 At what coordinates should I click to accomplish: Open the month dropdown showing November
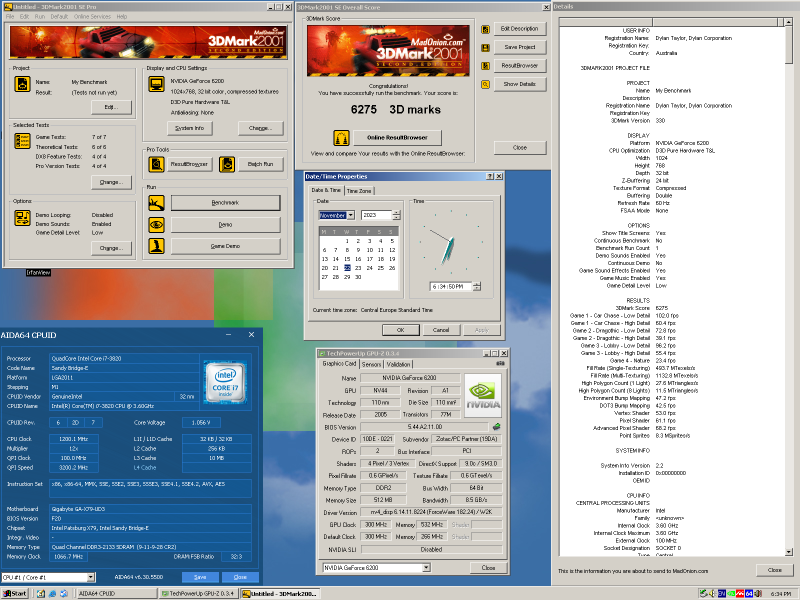point(351,215)
